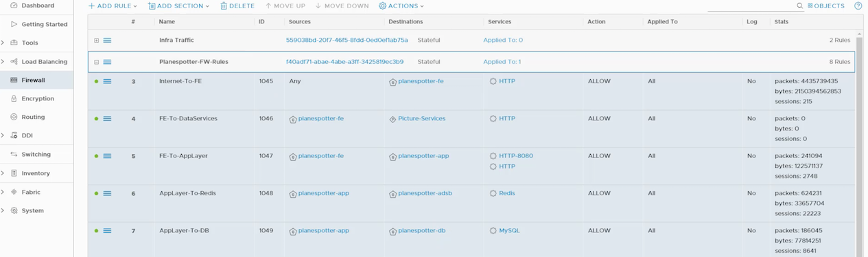Click the Name column header
868x257 pixels.
coord(167,22)
